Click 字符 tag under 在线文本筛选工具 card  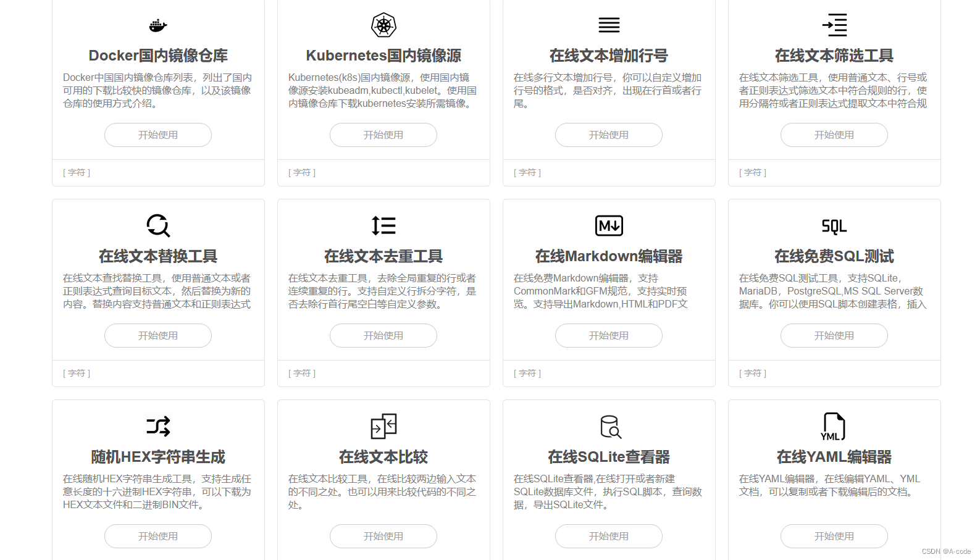(753, 173)
